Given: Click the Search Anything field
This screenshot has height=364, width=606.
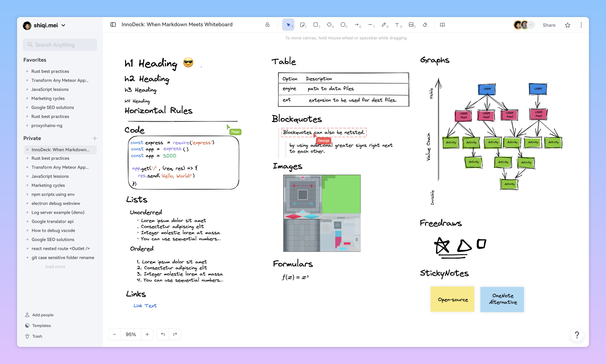Looking at the screenshot, I should click(x=60, y=45).
